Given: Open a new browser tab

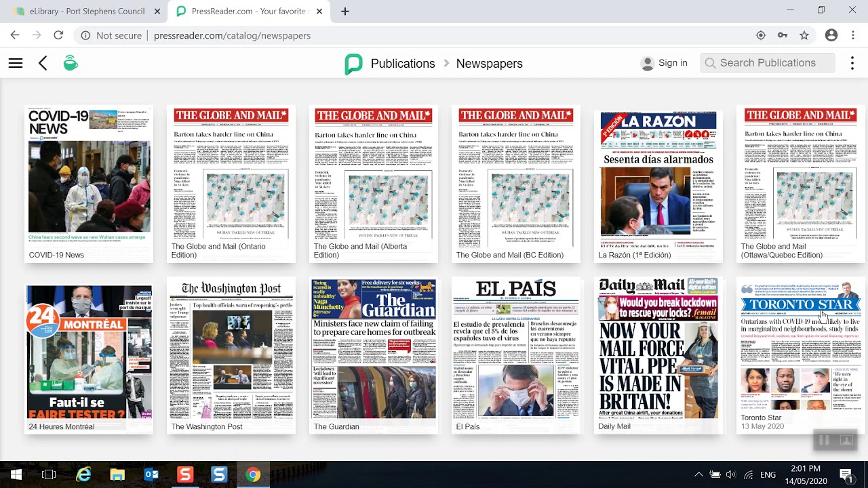Looking at the screenshot, I should (345, 11).
